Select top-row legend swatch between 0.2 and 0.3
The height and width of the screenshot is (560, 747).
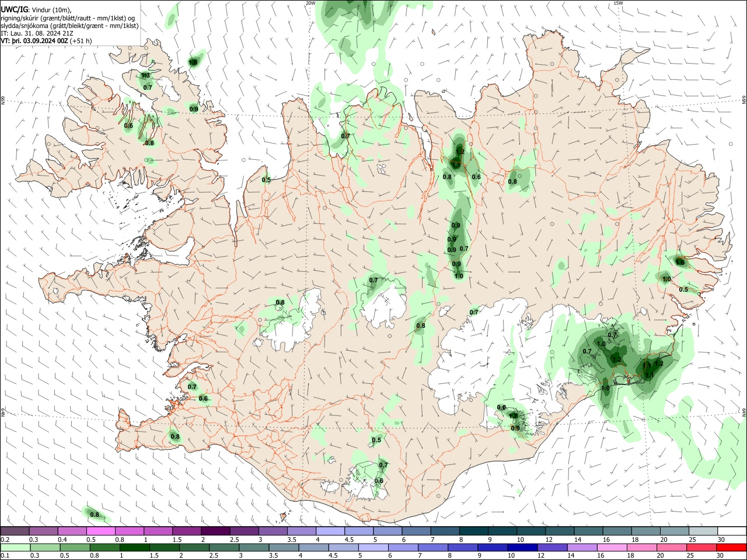click(x=15, y=531)
